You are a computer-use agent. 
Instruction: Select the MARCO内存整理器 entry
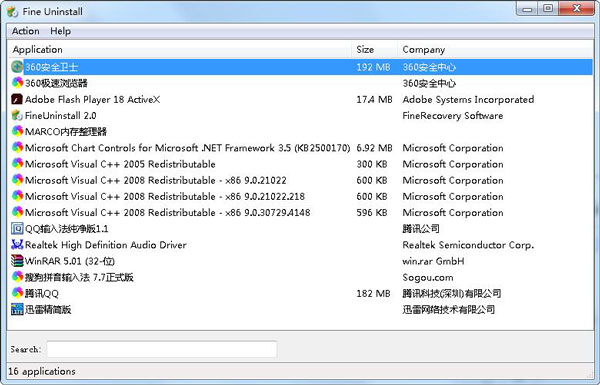pos(66,132)
